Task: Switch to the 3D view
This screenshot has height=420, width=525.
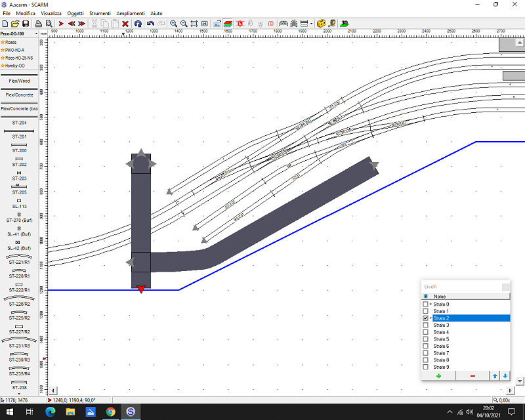Action: 345,23
